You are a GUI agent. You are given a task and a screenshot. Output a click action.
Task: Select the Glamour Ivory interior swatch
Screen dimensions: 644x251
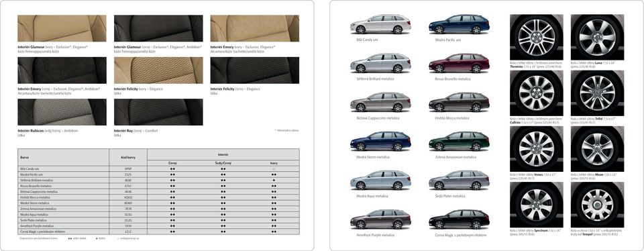[x=62, y=28]
